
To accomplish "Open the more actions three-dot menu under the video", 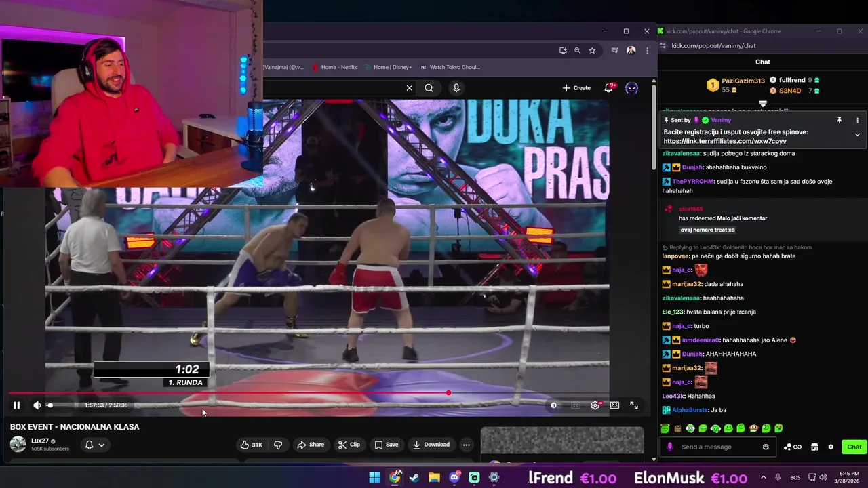I will (x=466, y=445).
